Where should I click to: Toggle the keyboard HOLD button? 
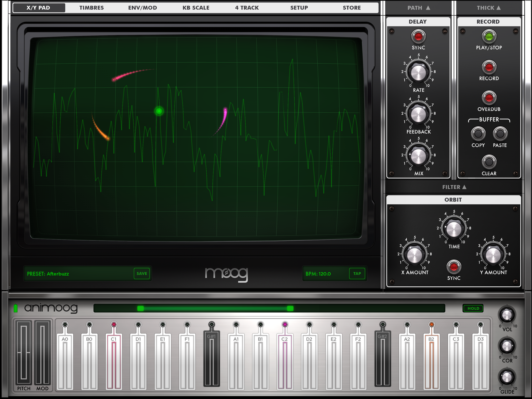[x=473, y=308]
